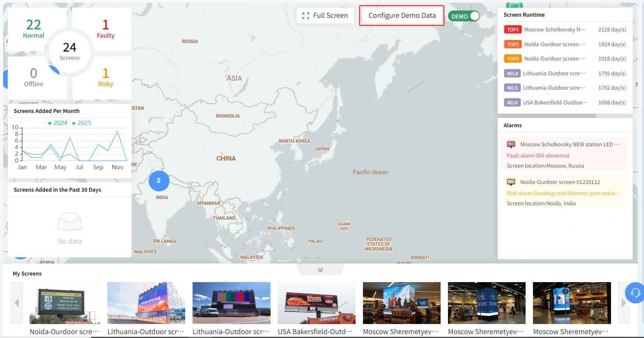Click the 1924 day(s) runtime value
The image size is (644, 338).
click(612, 44)
